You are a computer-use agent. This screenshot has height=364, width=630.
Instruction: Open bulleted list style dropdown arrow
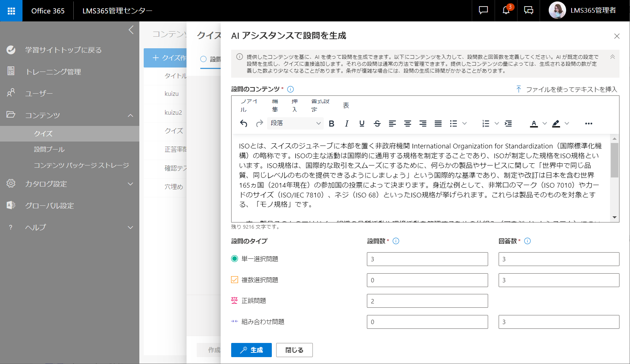tap(464, 123)
